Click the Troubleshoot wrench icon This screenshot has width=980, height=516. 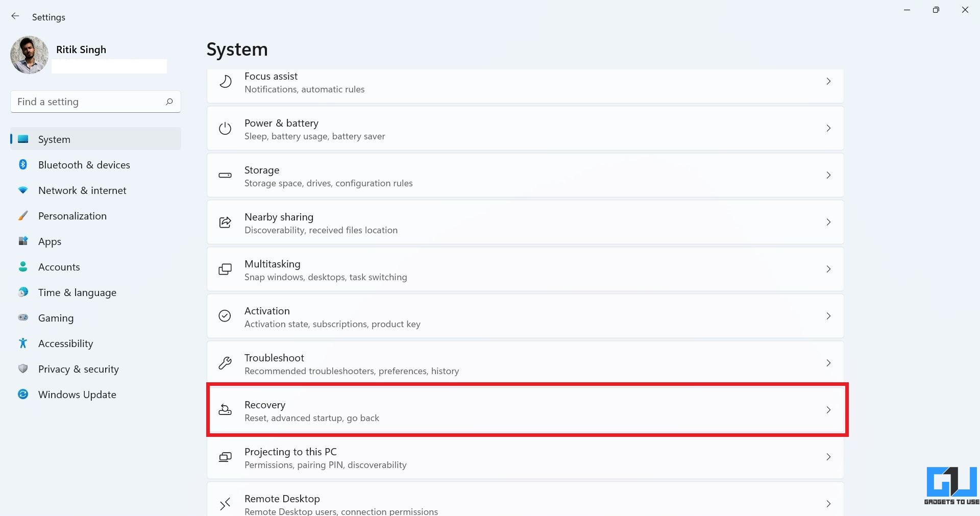225,363
